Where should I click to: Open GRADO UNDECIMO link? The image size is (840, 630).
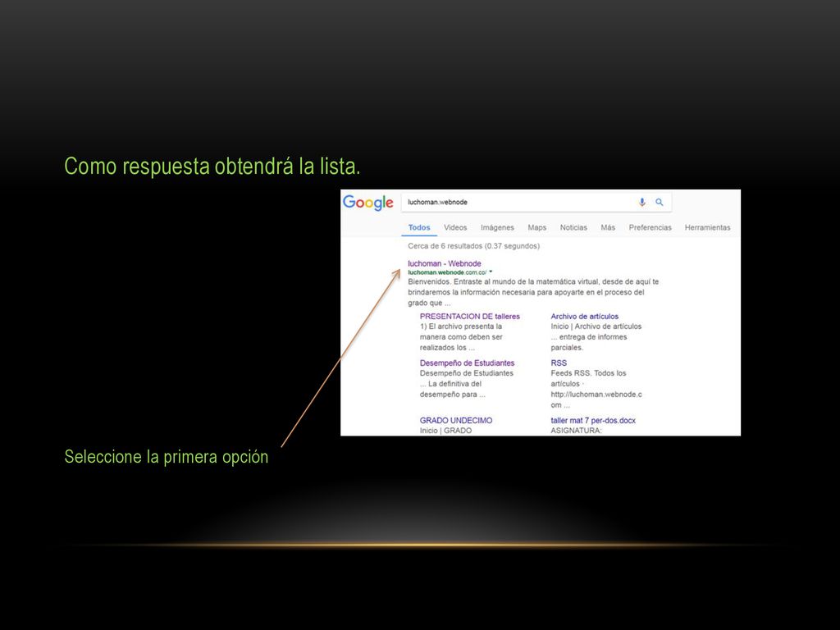456,420
